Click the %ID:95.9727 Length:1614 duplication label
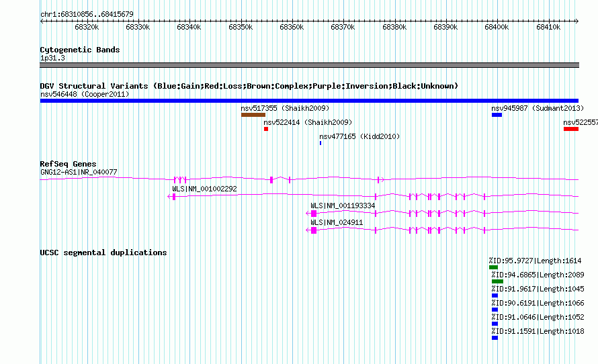 point(535,261)
